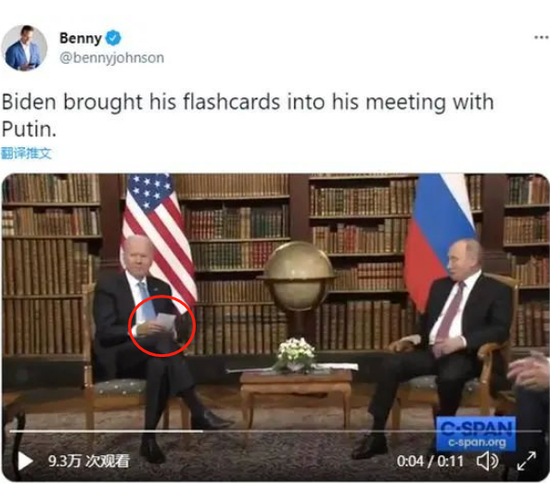The image size is (550, 483).
Task: Click the C-SPAN watermark logo in the video
Action: pos(476,434)
